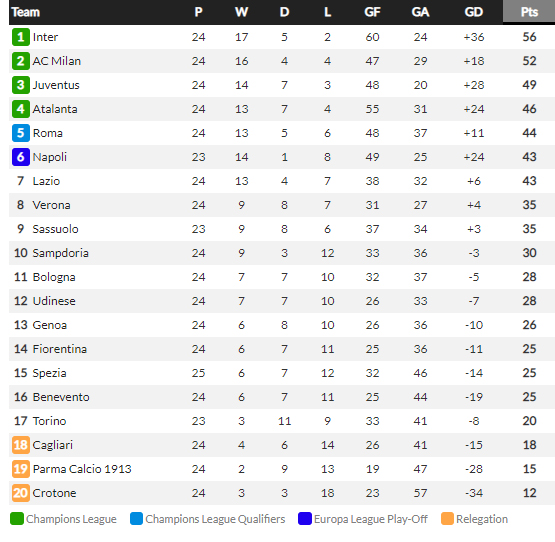This screenshot has width=555, height=542.
Task: Select the Torino table row
Action: (282, 421)
